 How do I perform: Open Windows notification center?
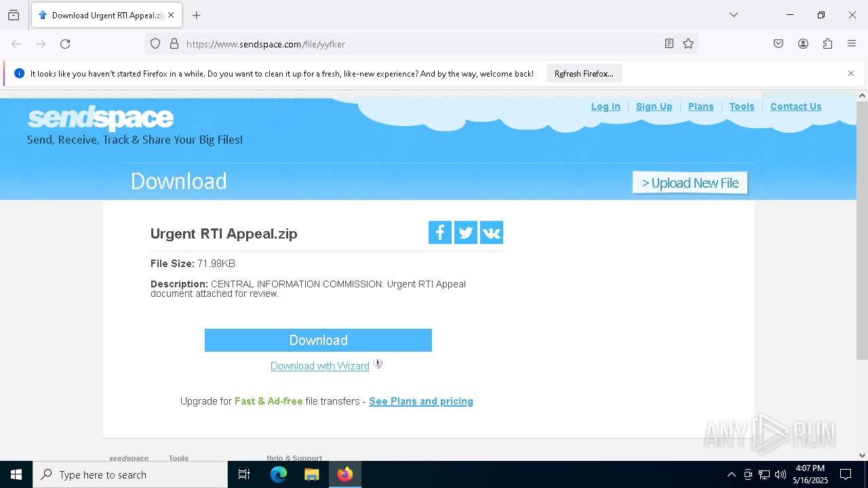(846, 474)
